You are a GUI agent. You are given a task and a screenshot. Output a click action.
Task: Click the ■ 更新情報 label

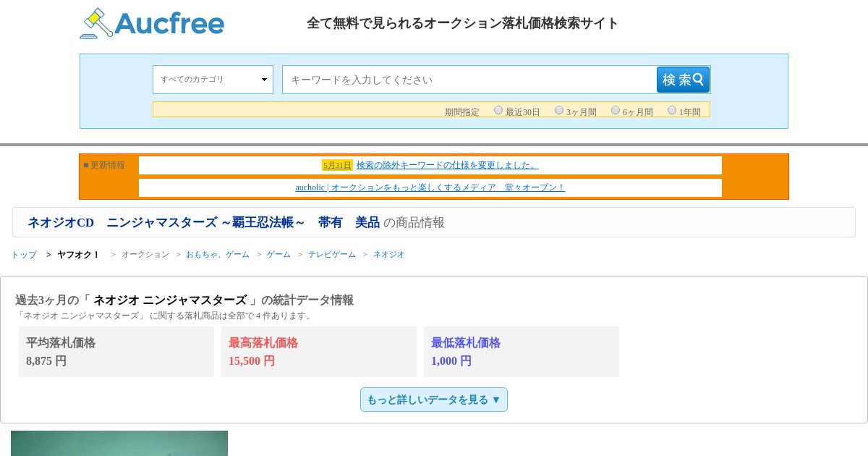[x=104, y=165]
